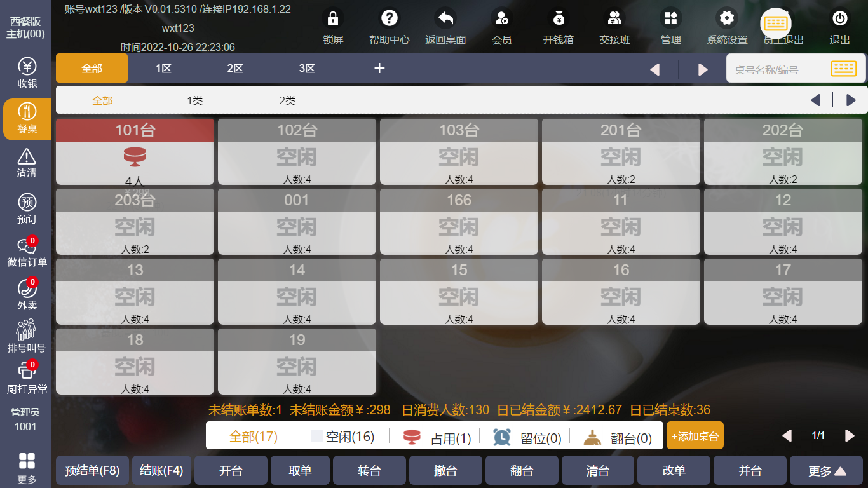Click the 撤台 cancel table button
The image size is (868, 488).
445,471
